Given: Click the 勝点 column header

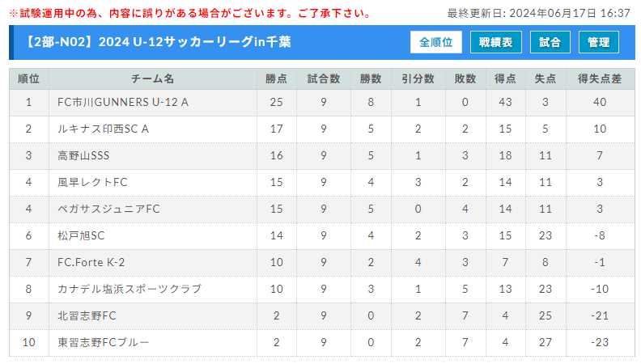Looking at the screenshot, I should [277, 78].
